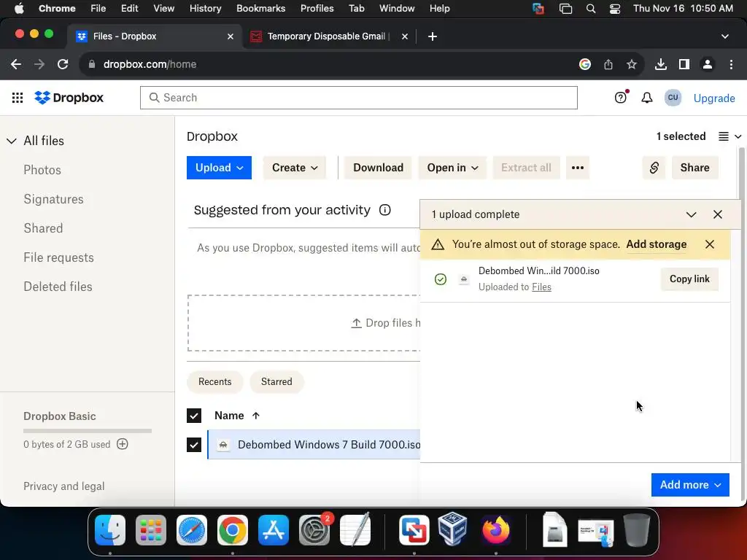Click the plus icon beside storage usage
The image size is (747, 560).
[x=123, y=444]
